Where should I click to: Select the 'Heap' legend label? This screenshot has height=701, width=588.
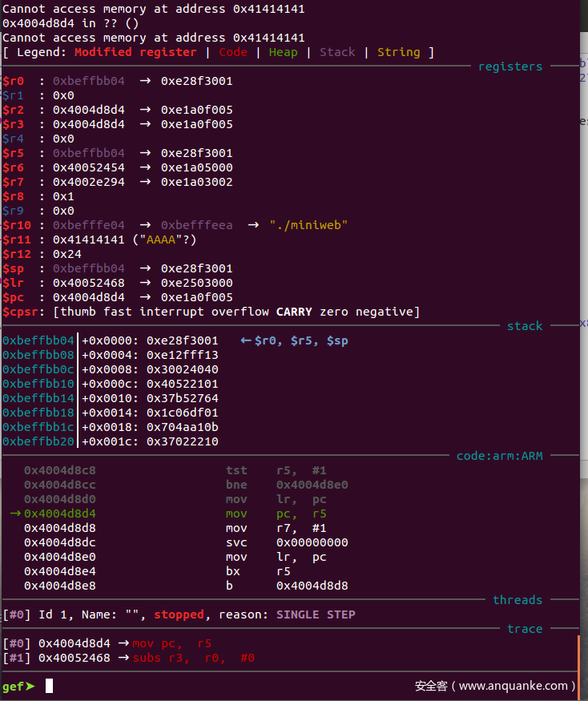283,52
